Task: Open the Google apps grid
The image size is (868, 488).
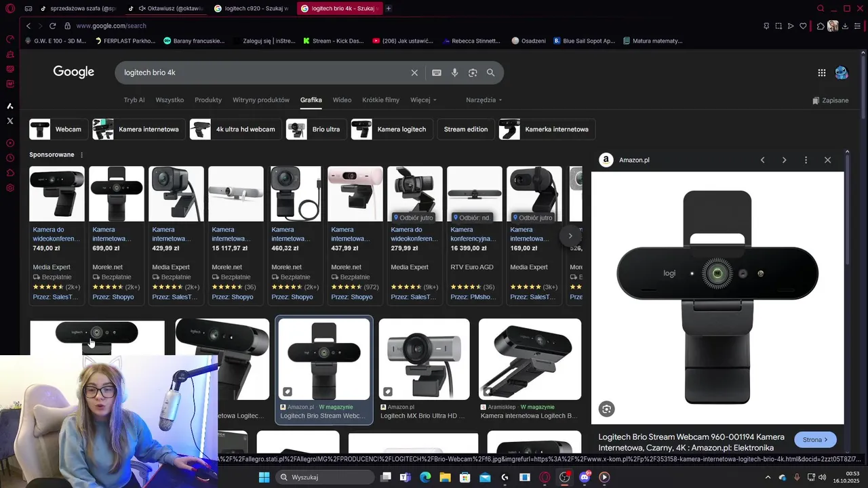Action: (821, 73)
